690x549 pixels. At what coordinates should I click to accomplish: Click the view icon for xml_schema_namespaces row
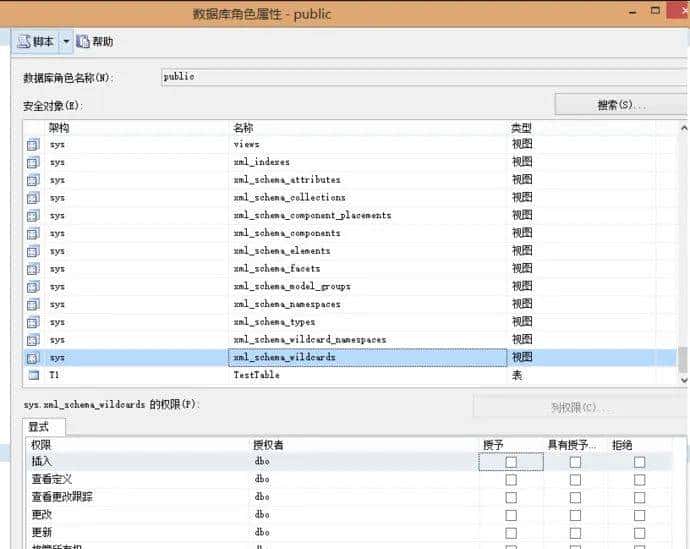[33, 304]
